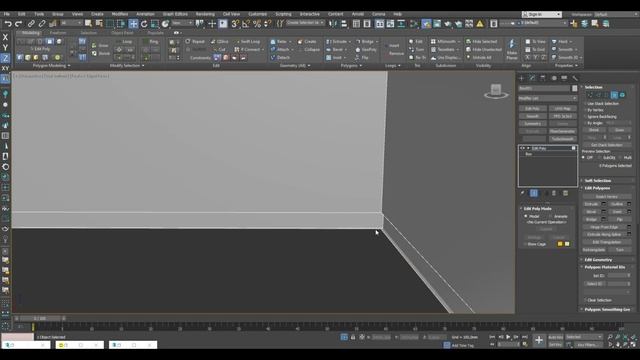Click the ViewCube in the viewport
640x360 pixels.
pyautogui.click(x=496, y=91)
